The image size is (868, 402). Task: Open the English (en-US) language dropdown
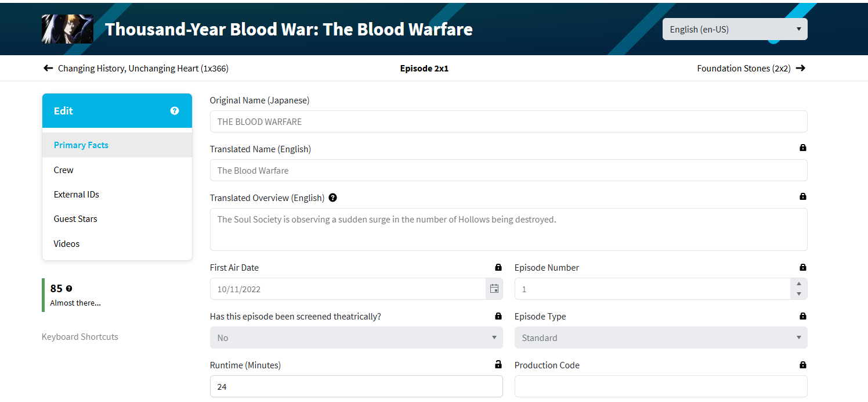tap(735, 29)
